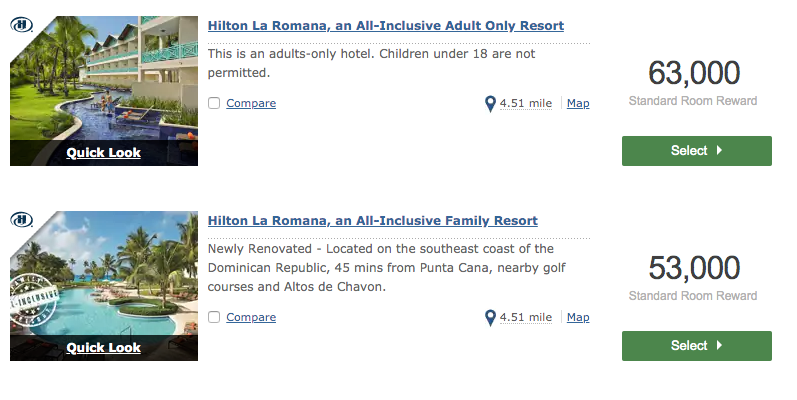The height and width of the screenshot is (400, 797).
Task: Click Compare link for Family Resort
Action: [x=251, y=317]
